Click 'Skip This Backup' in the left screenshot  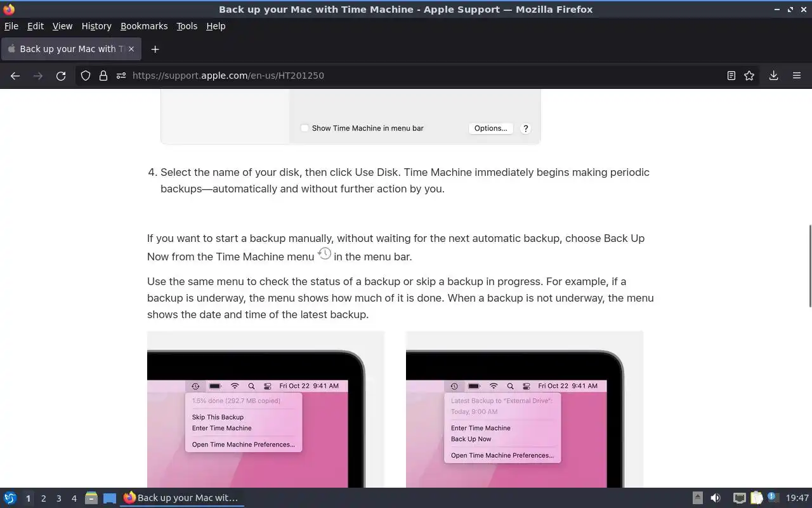[218, 417]
